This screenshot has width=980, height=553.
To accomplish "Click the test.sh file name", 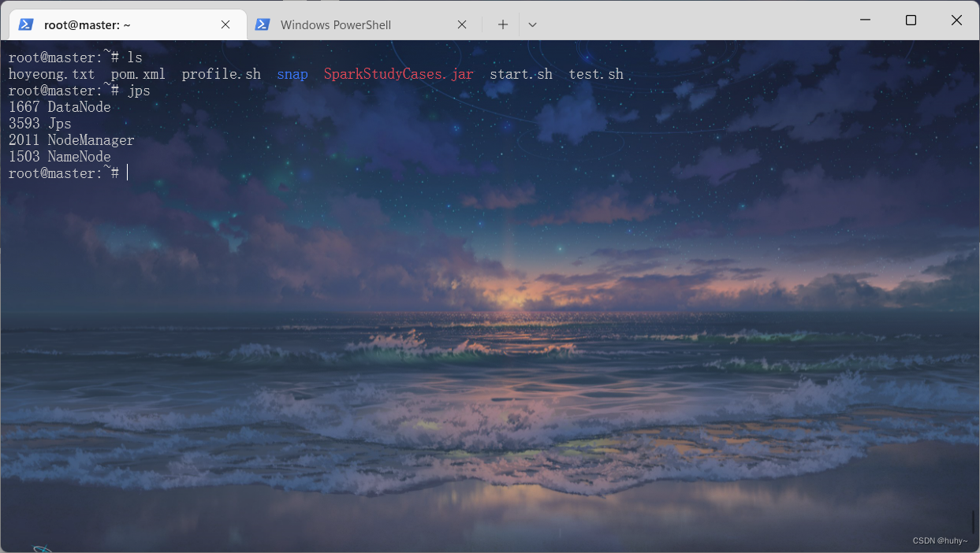I will pyautogui.click(x=596, y=74).
